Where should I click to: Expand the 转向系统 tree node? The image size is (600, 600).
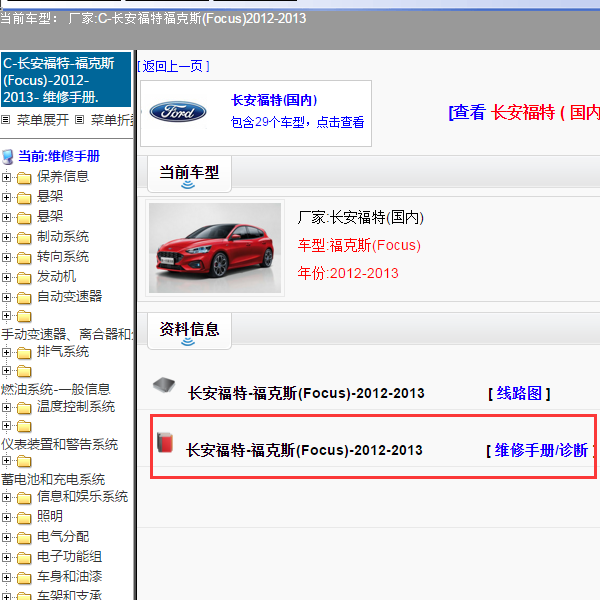tap(6, 257)
